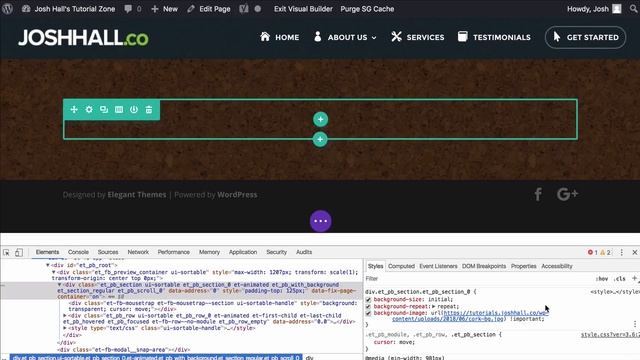
Task: Toggle the DevTools device toolbar
Action: (x=19, y=252)
